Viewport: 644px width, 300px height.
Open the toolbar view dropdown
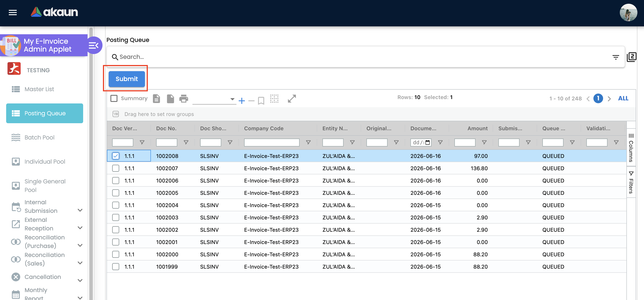214,99
